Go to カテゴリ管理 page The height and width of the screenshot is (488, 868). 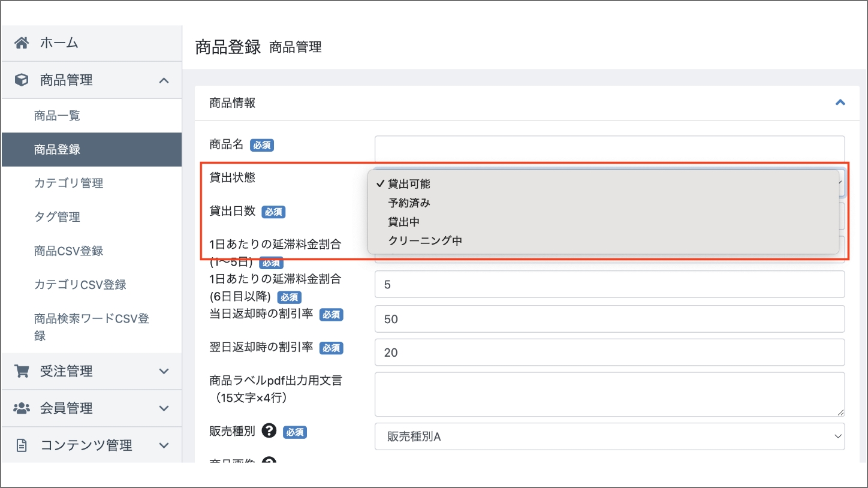68,183
